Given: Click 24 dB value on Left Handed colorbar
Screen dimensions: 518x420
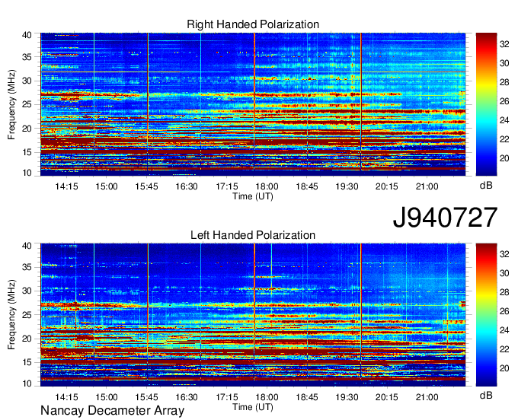Looking at the screenshot, I should point(504,330).
